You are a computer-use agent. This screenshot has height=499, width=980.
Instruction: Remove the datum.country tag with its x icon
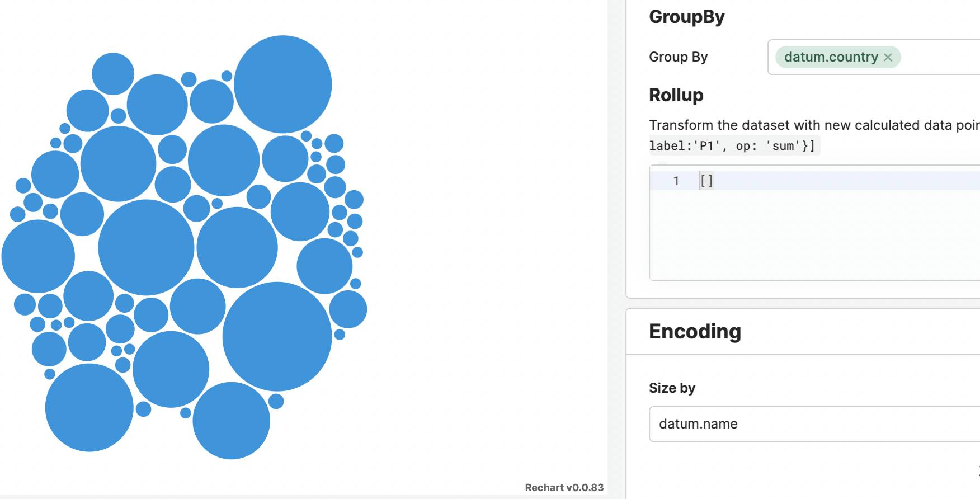point(888,57)
